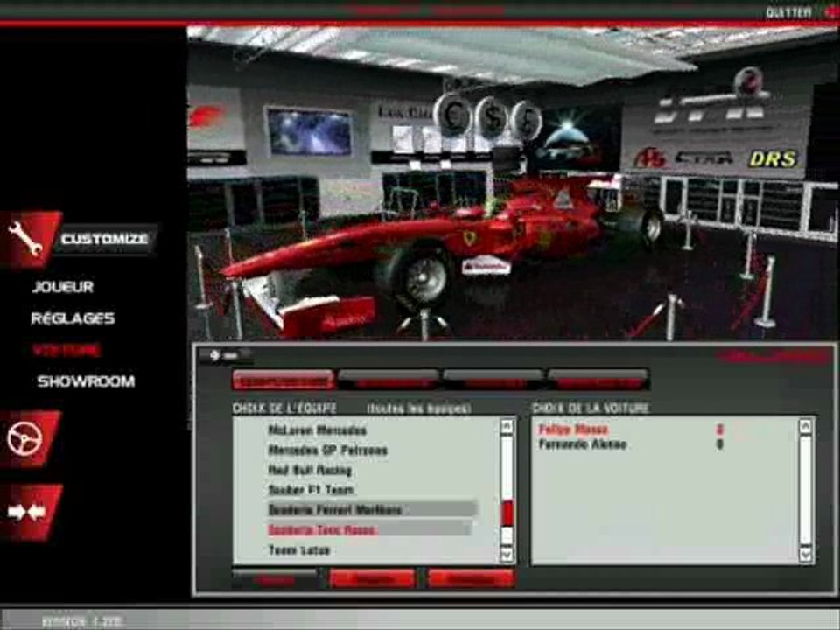840x630 pixels.
Task: Click the dark button below the team list
Action: click(x=275, y=579)
